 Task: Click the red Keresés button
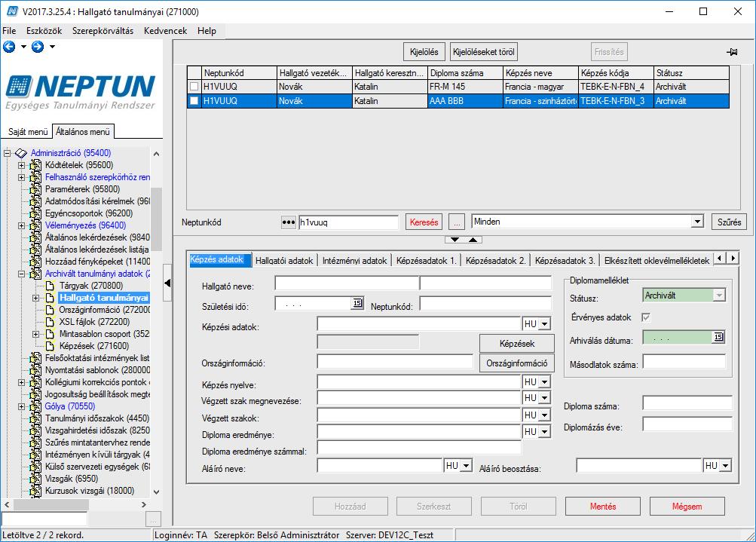click(424, 222)
